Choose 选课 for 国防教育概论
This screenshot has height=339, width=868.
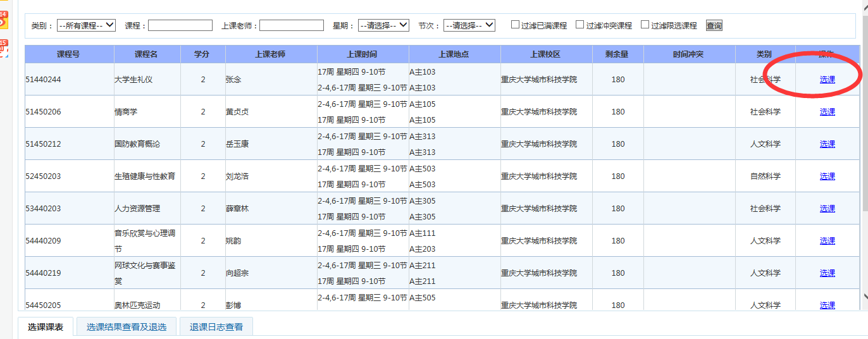pyautogui.click(x=827, y=144)
